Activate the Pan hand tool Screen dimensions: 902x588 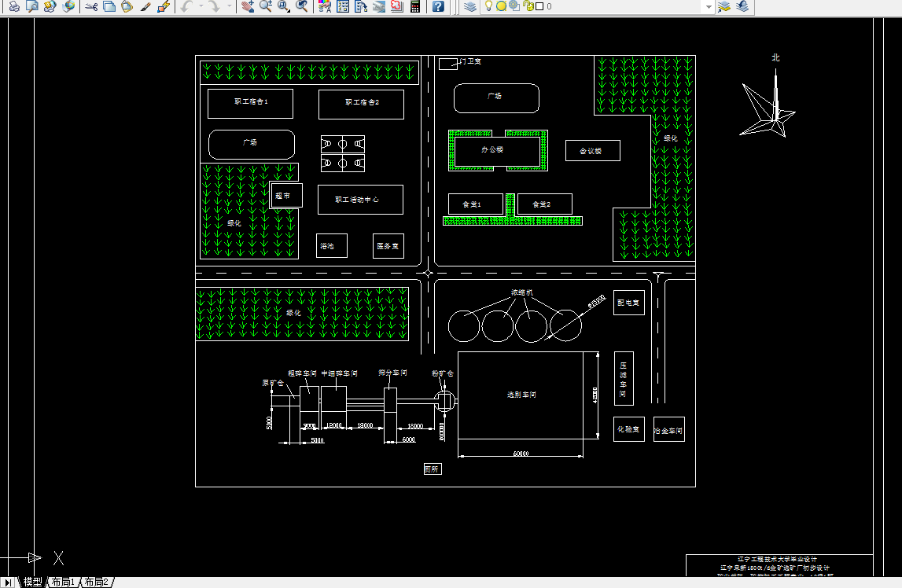[x=248, y=6]
